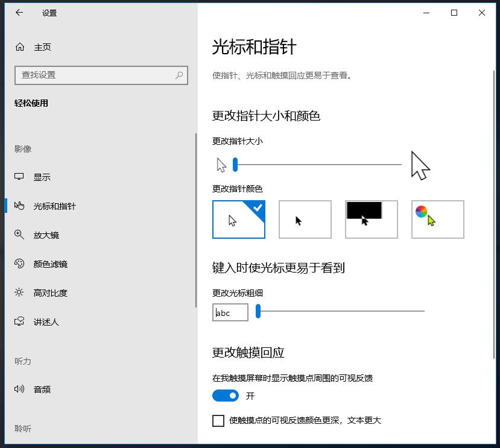Open 讲述人 narrator icon
This screenshot has height=448, width=500.
pyautogui.click(x=19, y=322)
